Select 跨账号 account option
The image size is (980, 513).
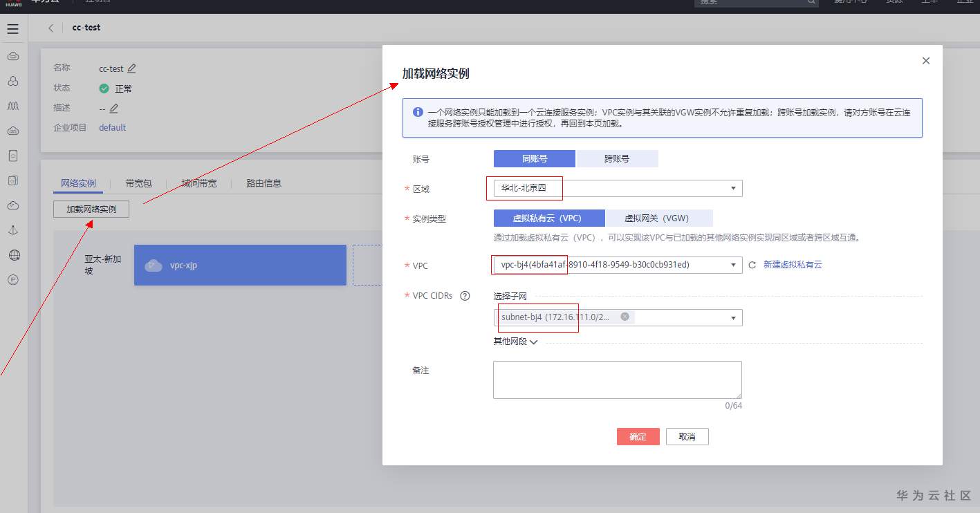(617, 158)
